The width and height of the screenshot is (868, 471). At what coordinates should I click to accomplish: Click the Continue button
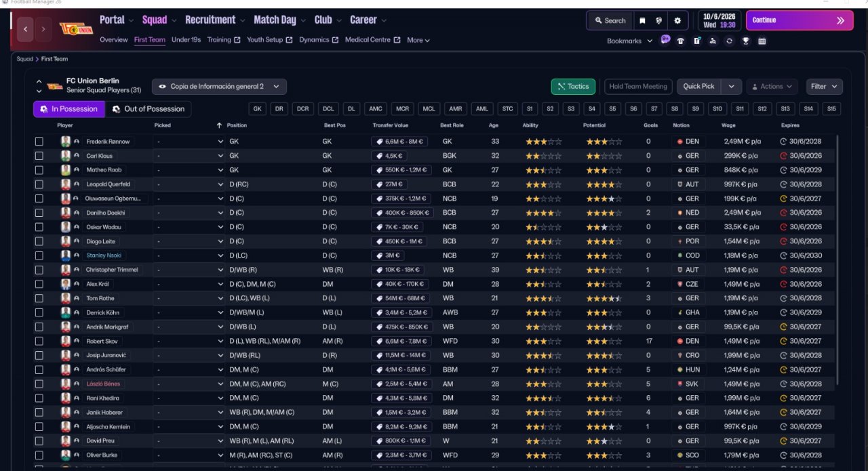pyautogui.click(x=800, y=20)
